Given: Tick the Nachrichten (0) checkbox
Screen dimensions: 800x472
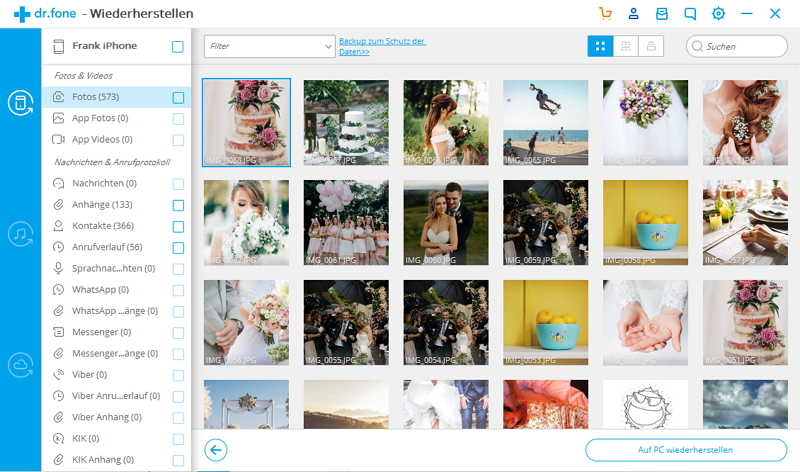Looking at the screenshot, I should 178,184.
